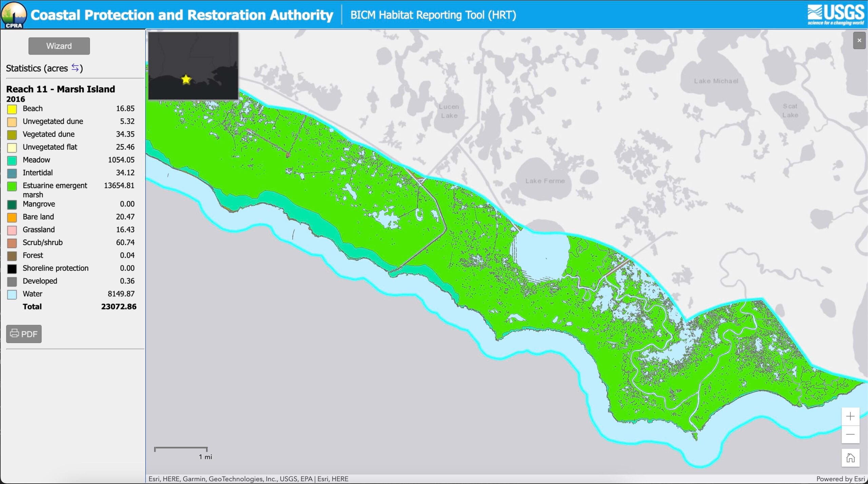Click the home extent icon
This screenshot has height=484, width=868.
tap(850, 458)
